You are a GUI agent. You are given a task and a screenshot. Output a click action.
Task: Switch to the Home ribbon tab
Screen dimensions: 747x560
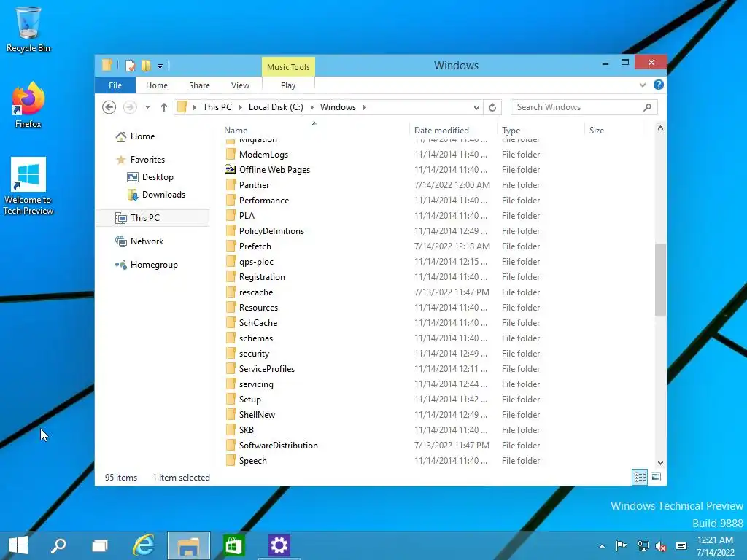click(157, 85)
